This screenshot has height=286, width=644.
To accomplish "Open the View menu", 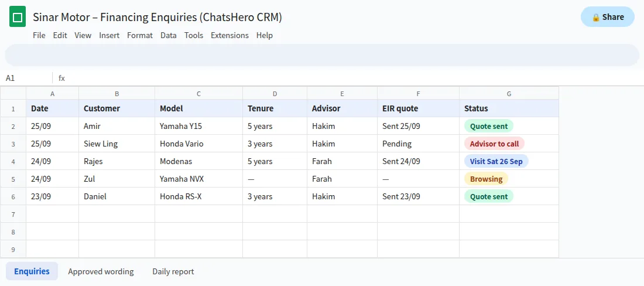I will coord(83,35).
